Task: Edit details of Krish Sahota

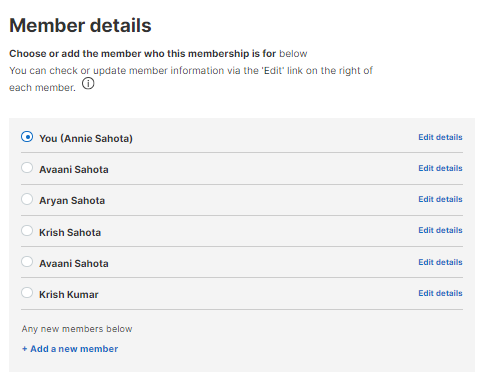Action: pos(440,230)
